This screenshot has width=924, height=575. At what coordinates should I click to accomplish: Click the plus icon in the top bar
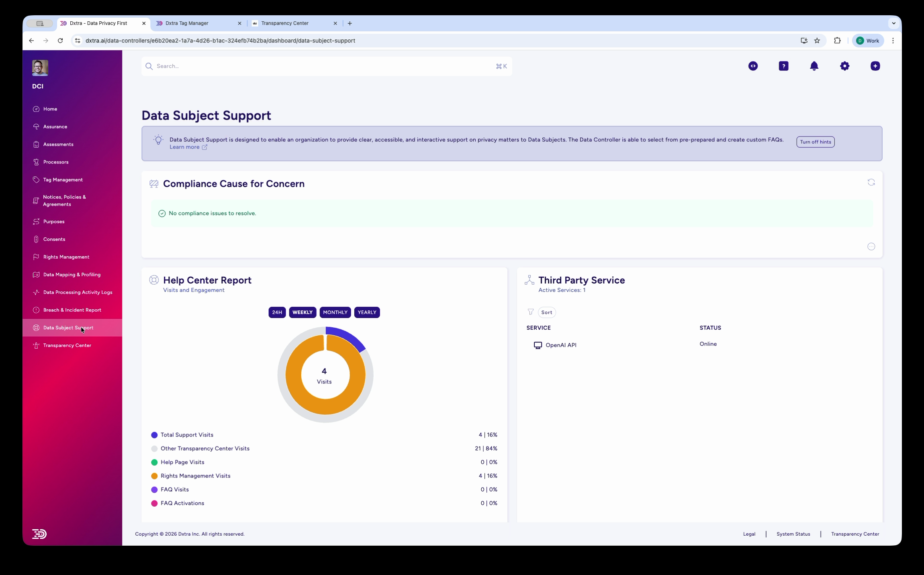pyautogui.click(x=875, y=66)
